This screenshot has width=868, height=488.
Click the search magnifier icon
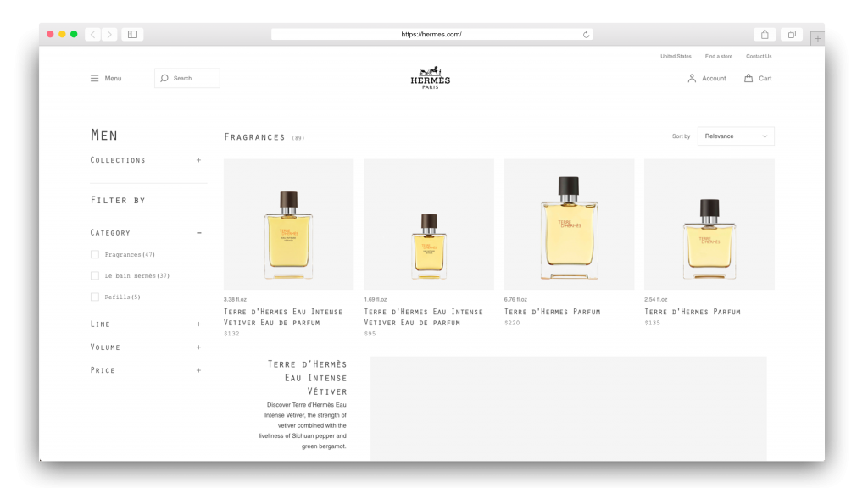tap(164, 78)
